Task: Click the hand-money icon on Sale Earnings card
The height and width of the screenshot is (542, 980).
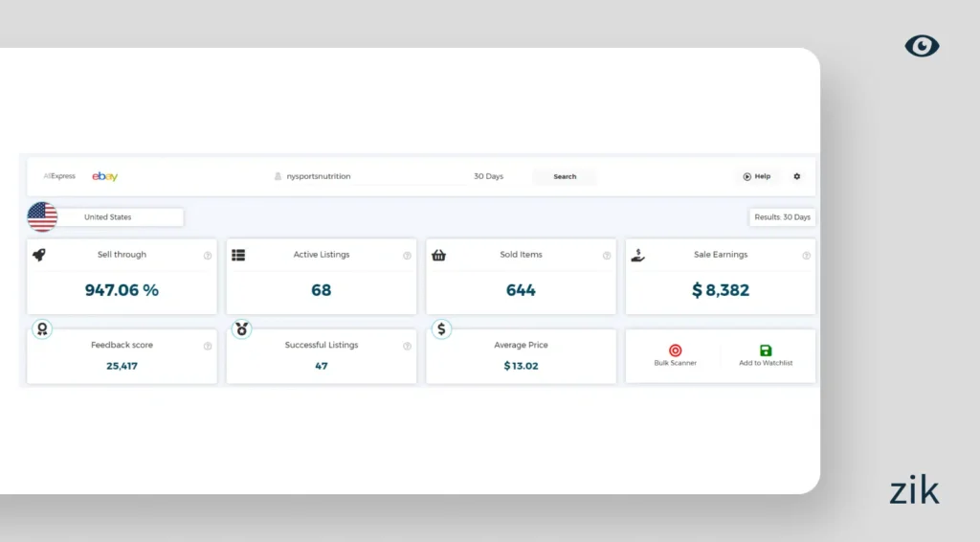Action: pos(637,255)
